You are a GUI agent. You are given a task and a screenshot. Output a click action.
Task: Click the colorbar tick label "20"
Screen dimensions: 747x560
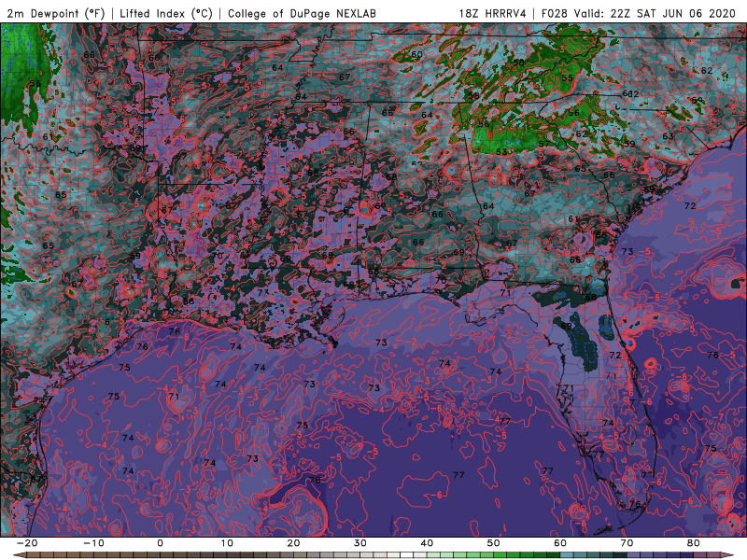293,543
